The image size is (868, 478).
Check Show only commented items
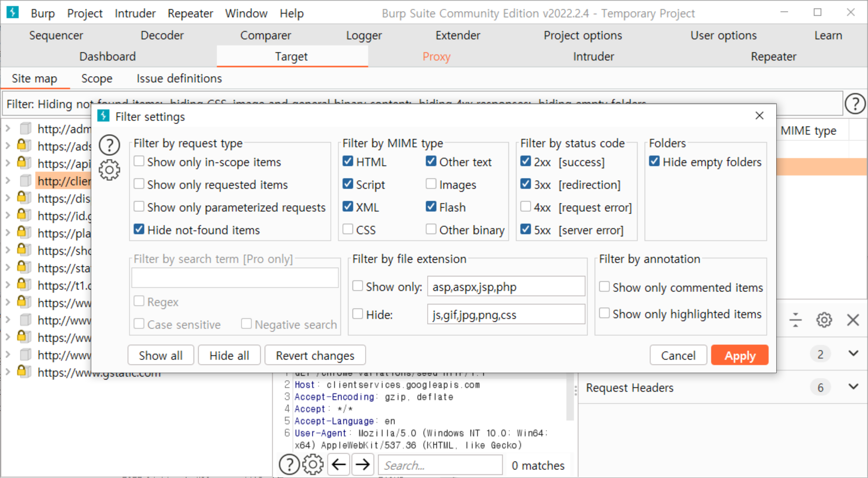pyautogui.click(x=604, y=287)
